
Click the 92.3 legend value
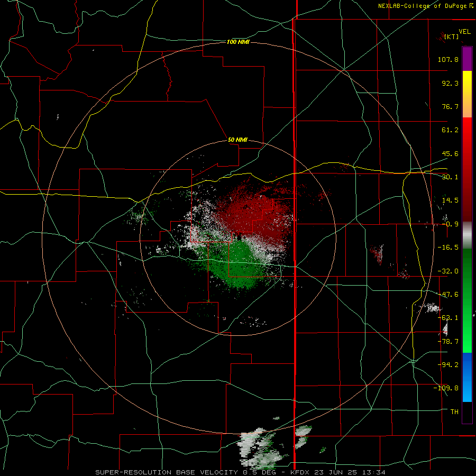point(450,83)
